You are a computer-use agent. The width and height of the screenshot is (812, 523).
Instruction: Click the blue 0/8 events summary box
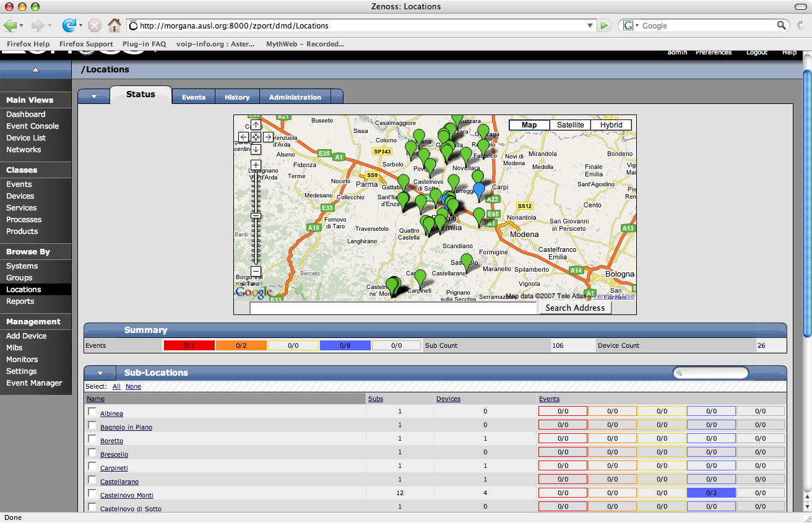345,345
